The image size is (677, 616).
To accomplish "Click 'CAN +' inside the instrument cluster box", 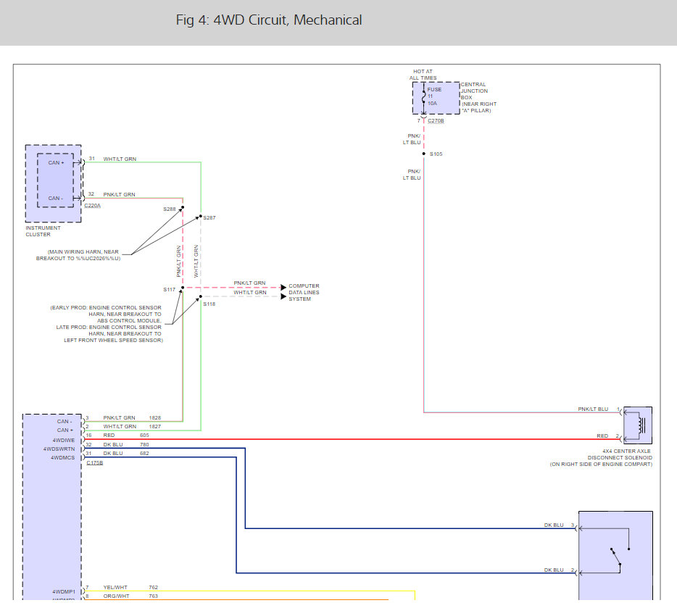I will 56,163.
